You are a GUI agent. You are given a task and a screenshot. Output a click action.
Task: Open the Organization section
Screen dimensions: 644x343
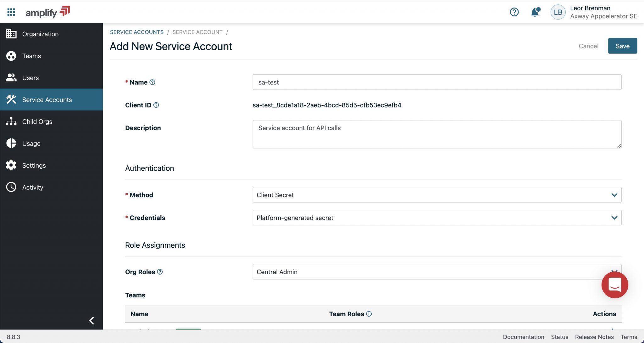point(40,34)
